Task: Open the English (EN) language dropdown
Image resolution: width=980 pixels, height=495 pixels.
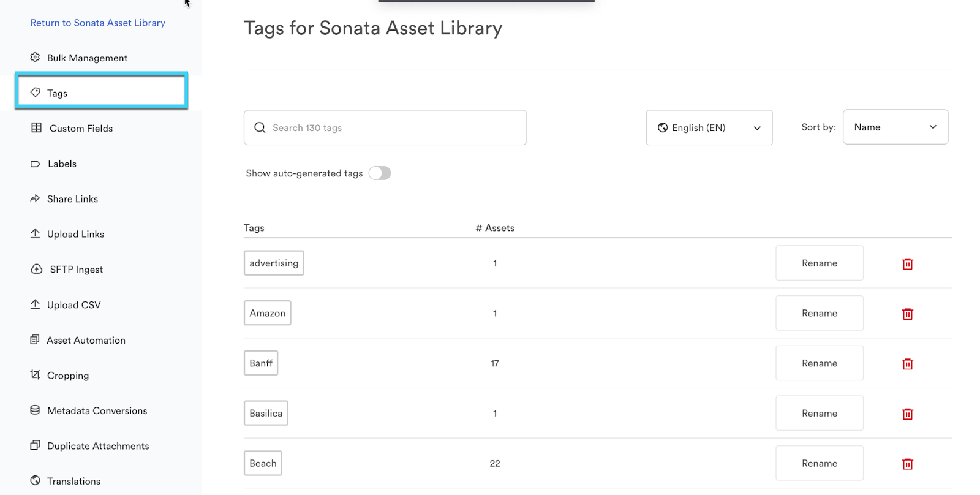Action: click(x=709, y=127)
